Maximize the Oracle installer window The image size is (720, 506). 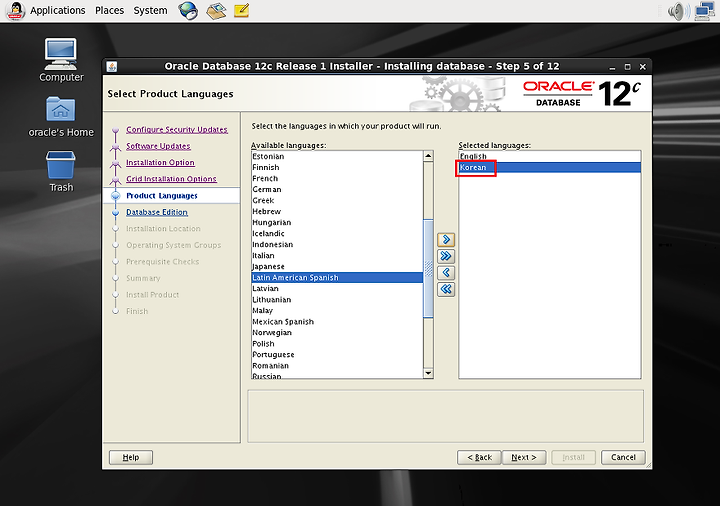pos(628,67)
